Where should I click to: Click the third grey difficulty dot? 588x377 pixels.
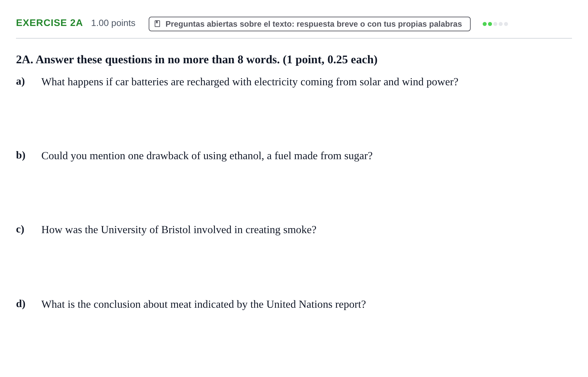[x=495, y=24]
